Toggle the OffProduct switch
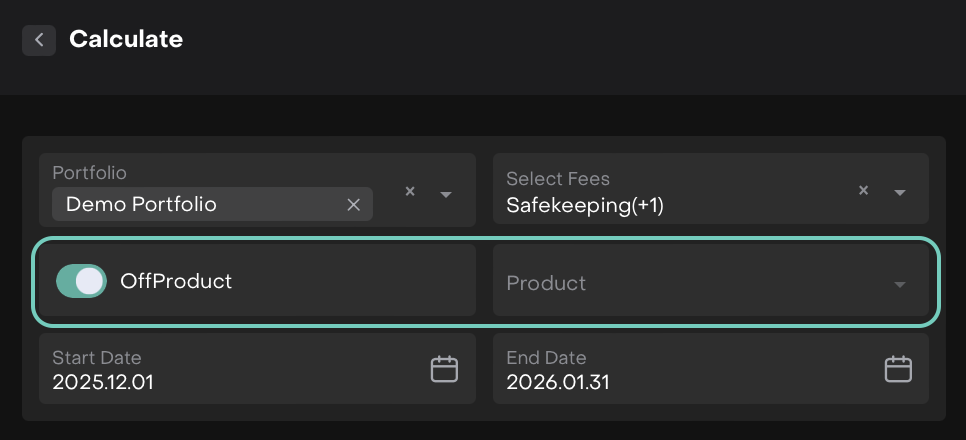The width and height of the screenshot is (966, 440). point(81,281)
